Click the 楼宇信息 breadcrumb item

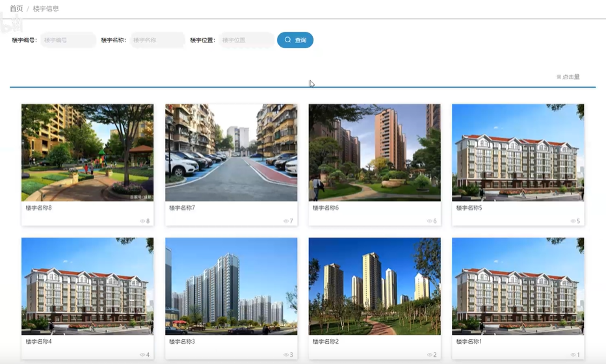click(46, 8)
